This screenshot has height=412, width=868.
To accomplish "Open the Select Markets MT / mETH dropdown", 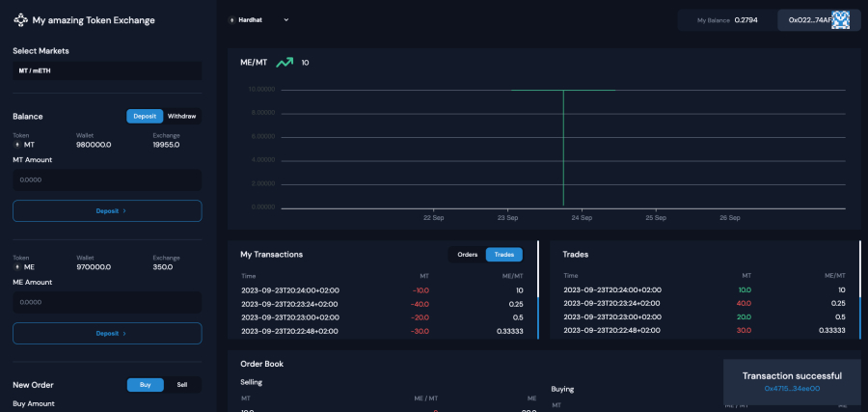I will [x=107, y=71].
